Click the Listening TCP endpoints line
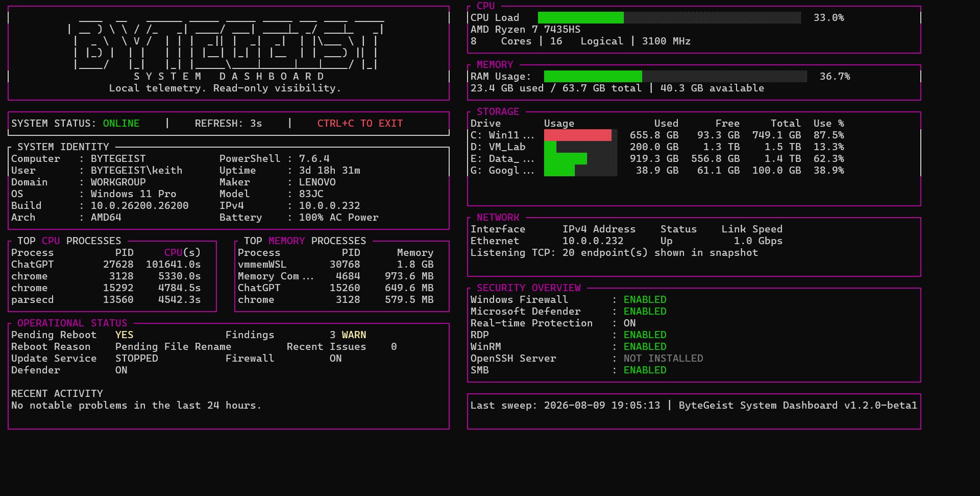 (615, 252)
